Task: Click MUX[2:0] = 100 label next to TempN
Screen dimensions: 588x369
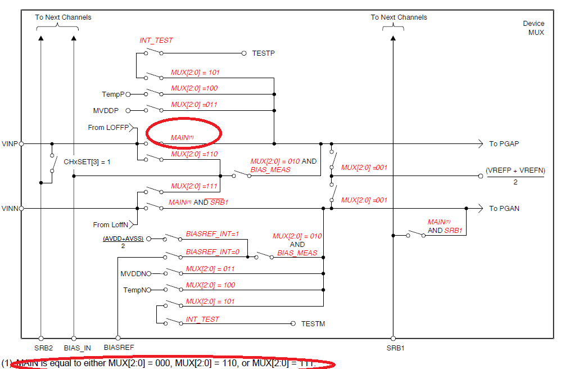Action: [210, 285]
